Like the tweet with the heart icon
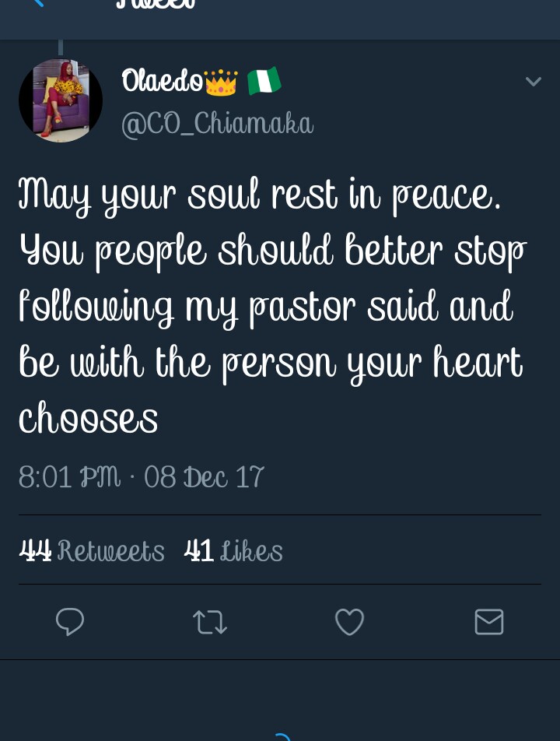 tap(349, 622)
